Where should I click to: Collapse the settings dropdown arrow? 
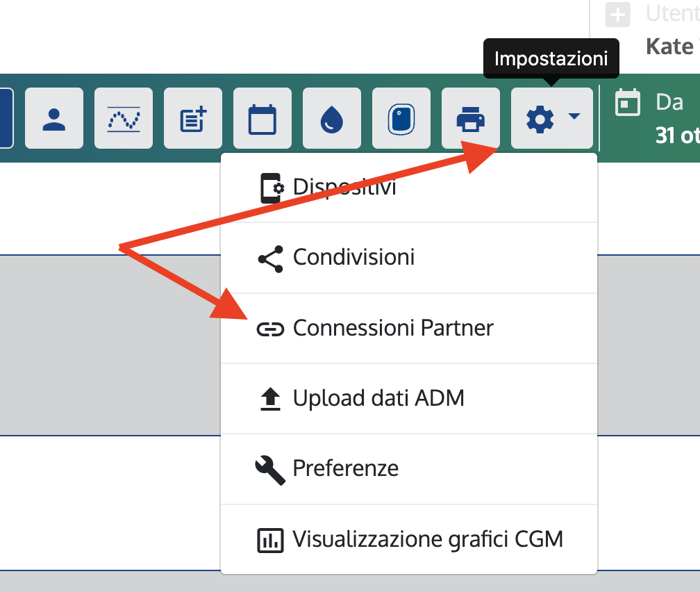pyautogui.click(x=574, y=117)
